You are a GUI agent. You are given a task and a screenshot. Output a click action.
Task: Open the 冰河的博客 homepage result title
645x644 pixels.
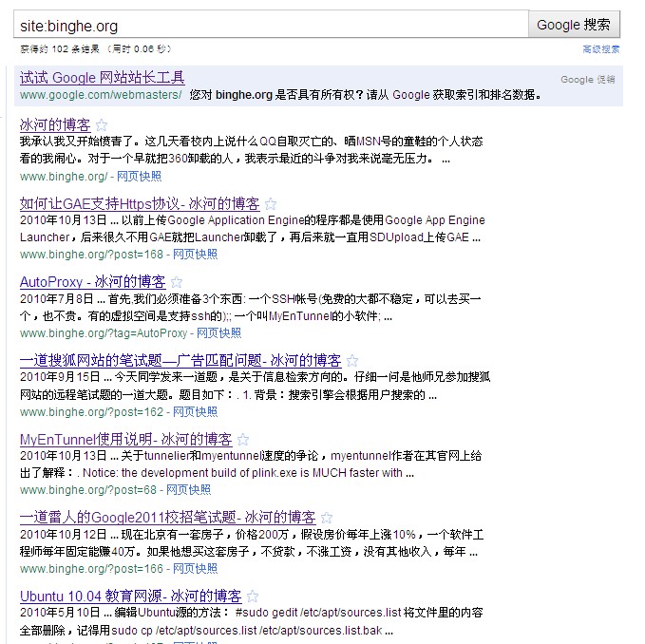pyautogui.click(x=55, y=124)
